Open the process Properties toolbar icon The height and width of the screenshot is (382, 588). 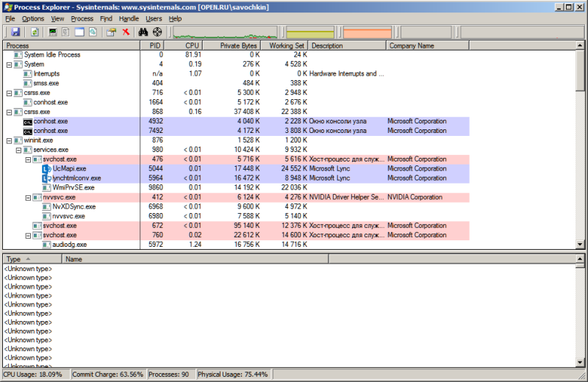click(x=111, y=32)
